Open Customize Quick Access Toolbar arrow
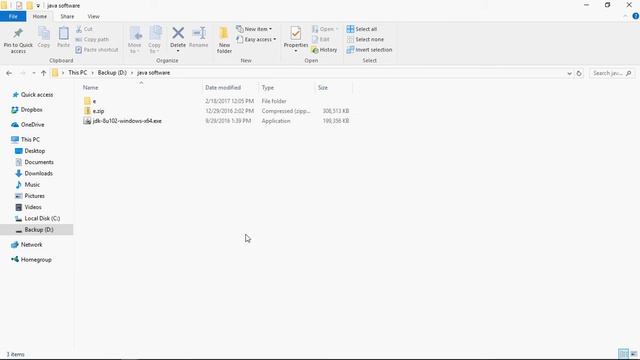 point(38,6)
